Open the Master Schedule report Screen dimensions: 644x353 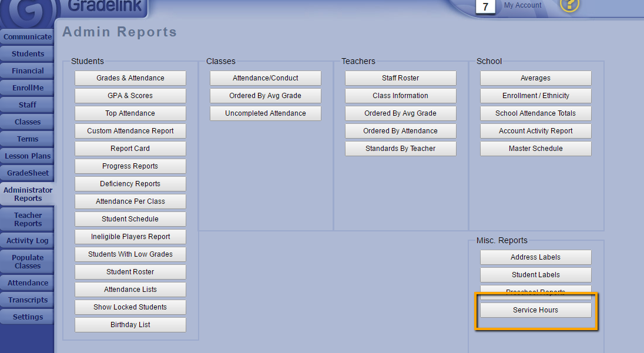pos(535,149)
